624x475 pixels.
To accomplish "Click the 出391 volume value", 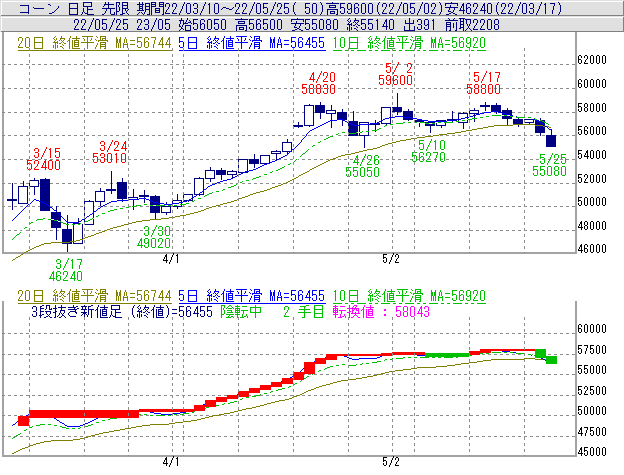I will pos(419,25).
